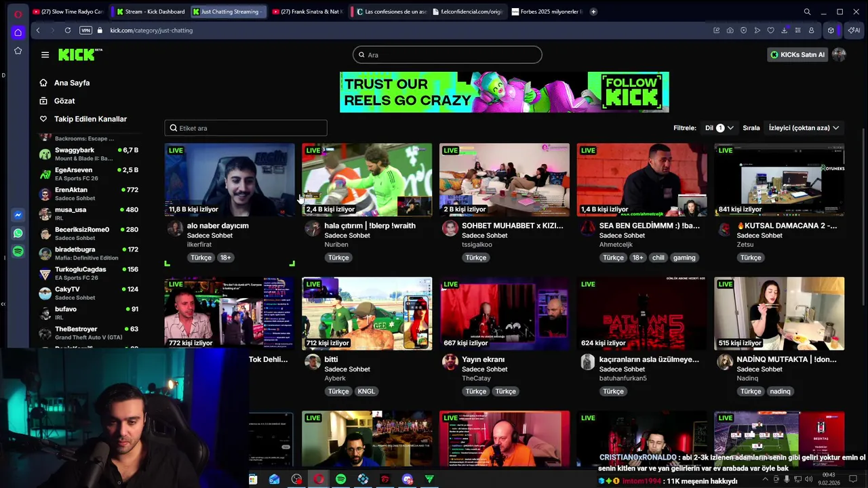Switch to elconfidencial.com tab
The image size is (868, 488).
click(x=469, y=12)
